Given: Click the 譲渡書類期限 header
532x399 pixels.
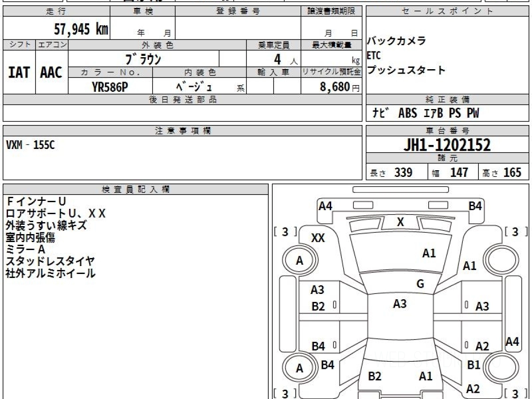Looking at the screenshot, I should pos(332,12).
